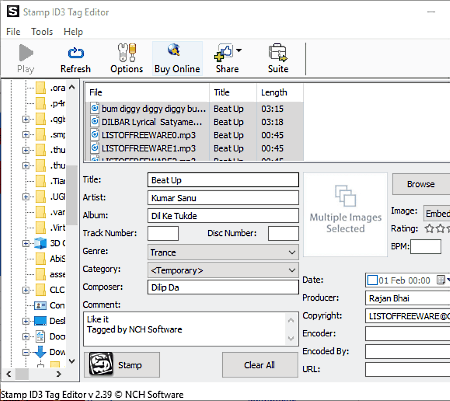Select the bum diggy diggy file row
This screenshot has width=450, height=401.
(x=195, y=109)
